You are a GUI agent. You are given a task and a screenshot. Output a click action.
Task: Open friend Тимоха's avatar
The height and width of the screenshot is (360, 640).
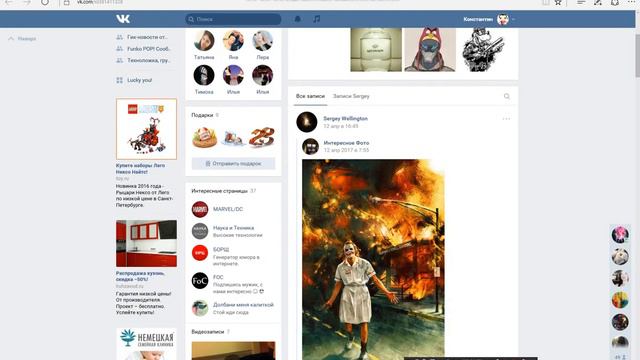(204, 75)
